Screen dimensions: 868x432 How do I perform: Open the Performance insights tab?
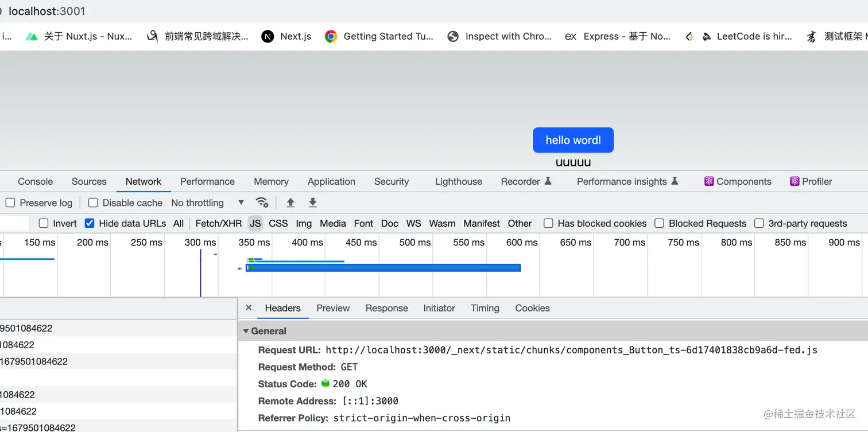pos(627,181)
